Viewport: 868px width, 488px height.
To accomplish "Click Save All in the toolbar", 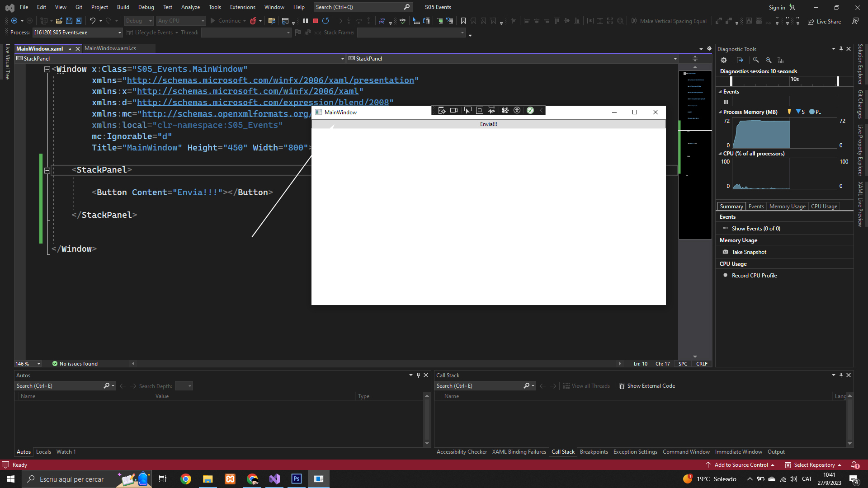I will 79,21.
